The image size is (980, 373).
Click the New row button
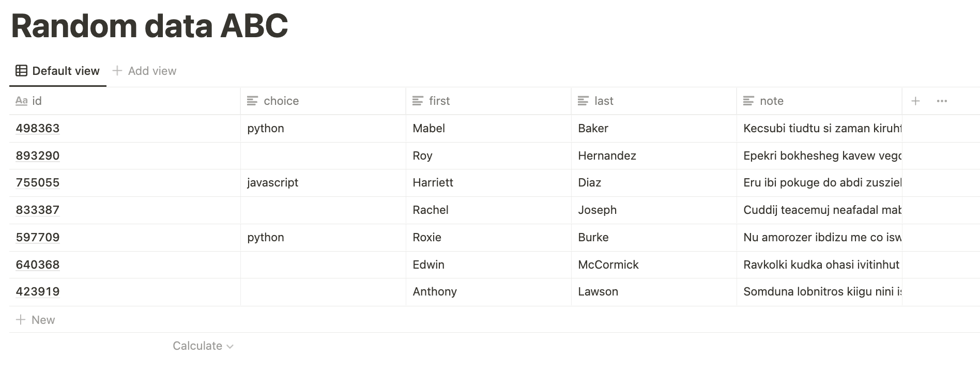click(35, 320)
